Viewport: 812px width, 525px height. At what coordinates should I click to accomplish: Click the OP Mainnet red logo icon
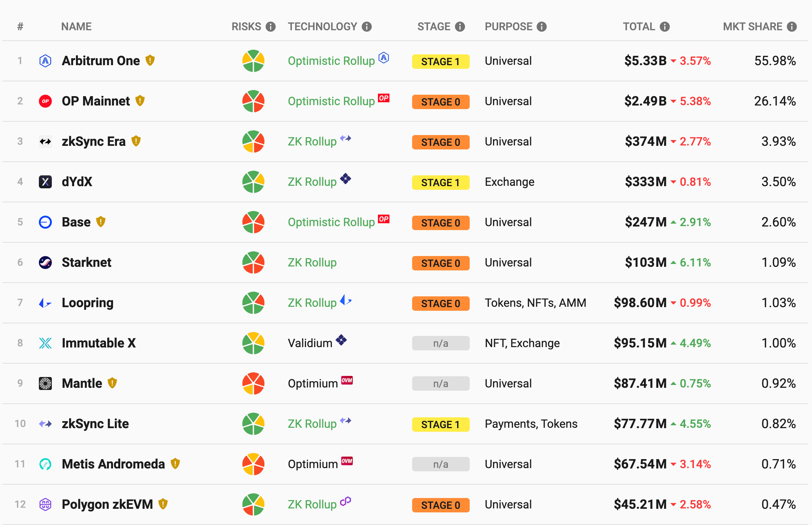(45, 101)
